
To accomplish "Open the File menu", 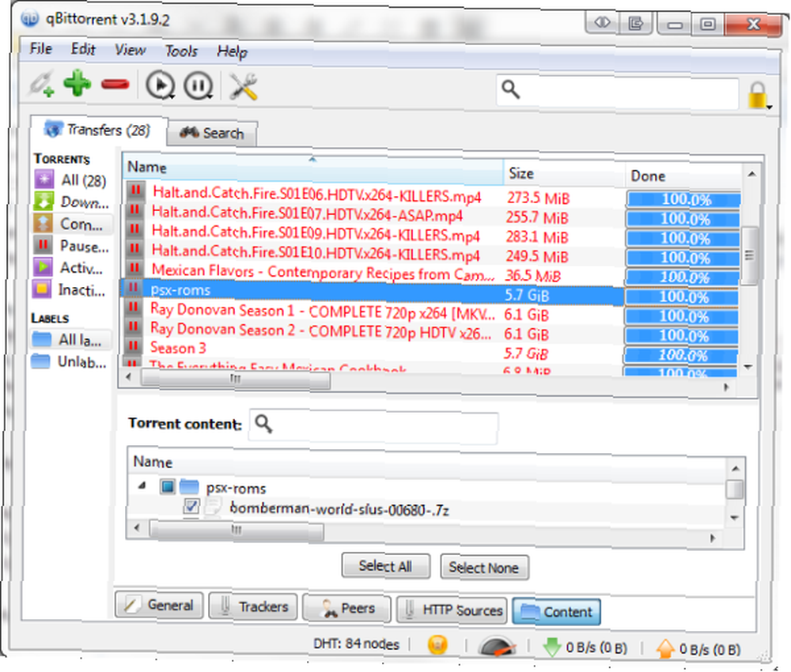I will tap(40, 48).
